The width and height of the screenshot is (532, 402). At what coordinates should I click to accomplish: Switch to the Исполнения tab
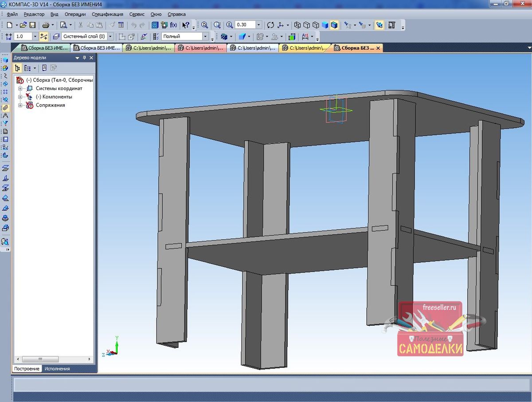tap(57, 369)
